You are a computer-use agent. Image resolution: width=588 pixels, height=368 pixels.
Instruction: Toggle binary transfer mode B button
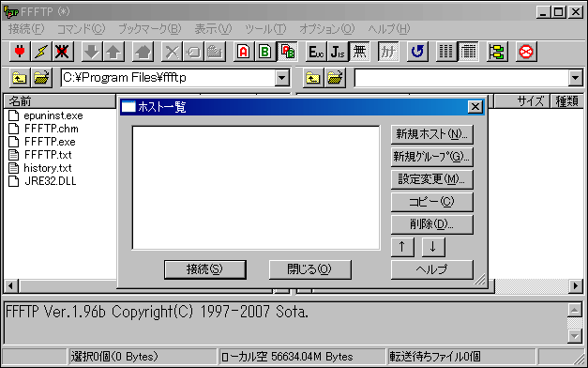click(265, 52)
